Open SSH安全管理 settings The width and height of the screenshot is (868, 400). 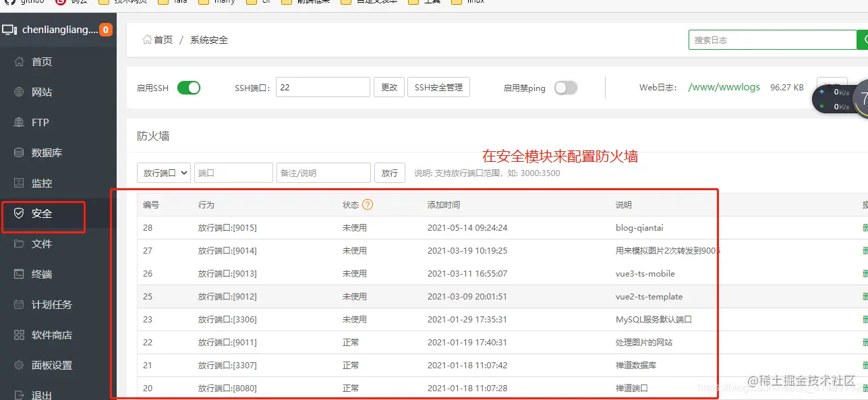438,87
